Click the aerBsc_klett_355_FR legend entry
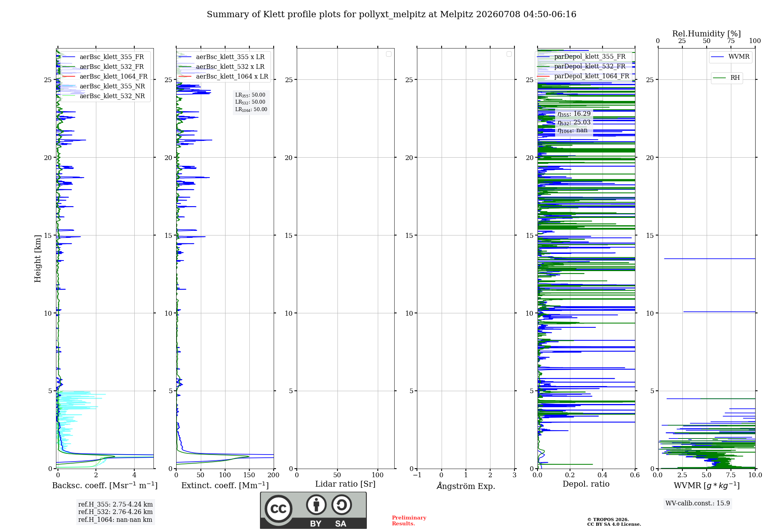The image size is (783, 532). tap(103, 57)
